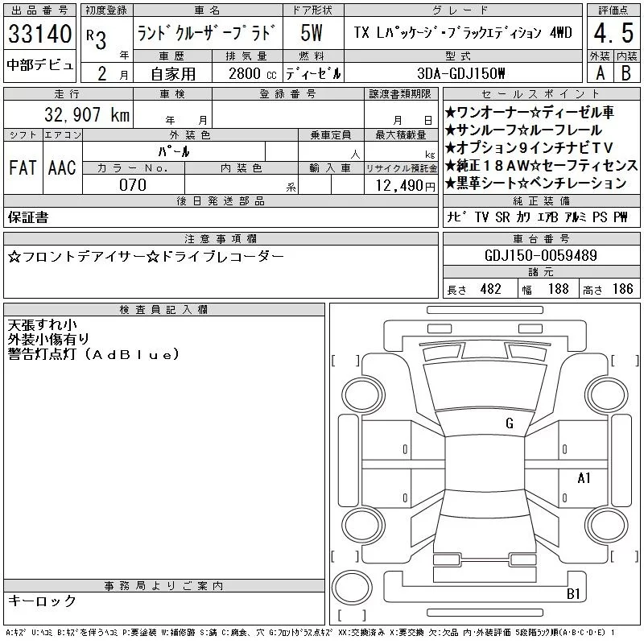The height and width of the screenshot is (644, 644).
Task: Click the spare tire circle at bottom left
Action: click(x=352, y=590)
